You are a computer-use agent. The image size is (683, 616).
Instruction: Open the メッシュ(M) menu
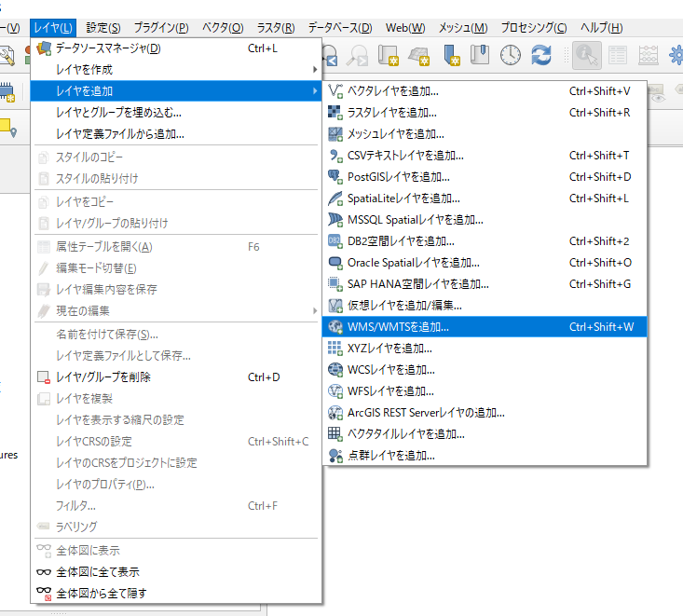click(x=463, y=28)
